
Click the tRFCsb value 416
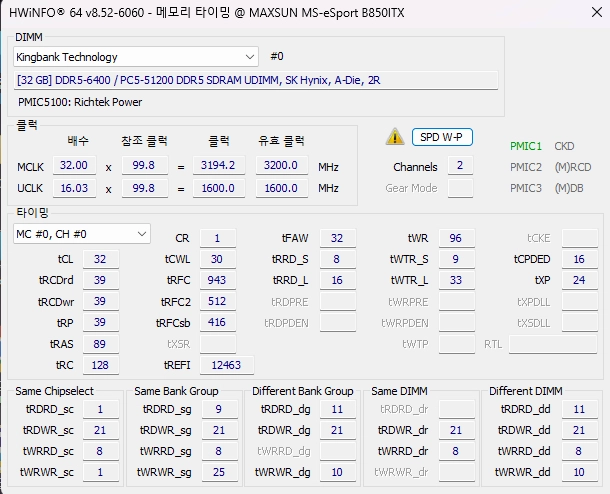[x=218, y=322]
